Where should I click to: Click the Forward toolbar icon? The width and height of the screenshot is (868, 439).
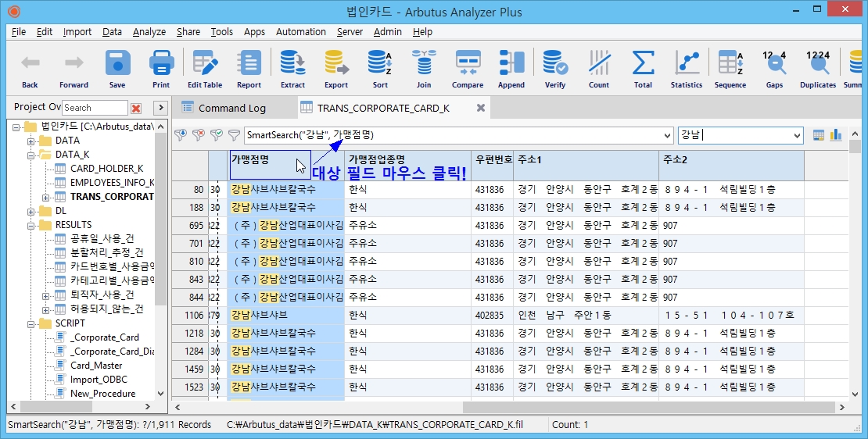pyautogui.click(x=74, y=69)
